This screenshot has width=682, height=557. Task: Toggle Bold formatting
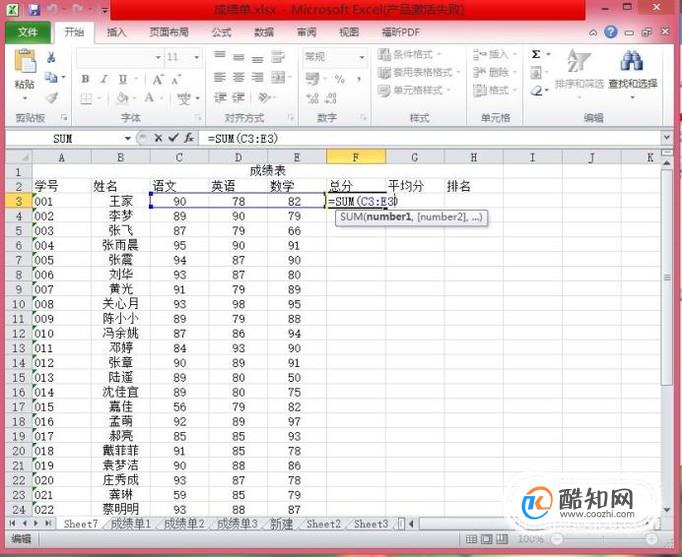click(x=85, y=79)
